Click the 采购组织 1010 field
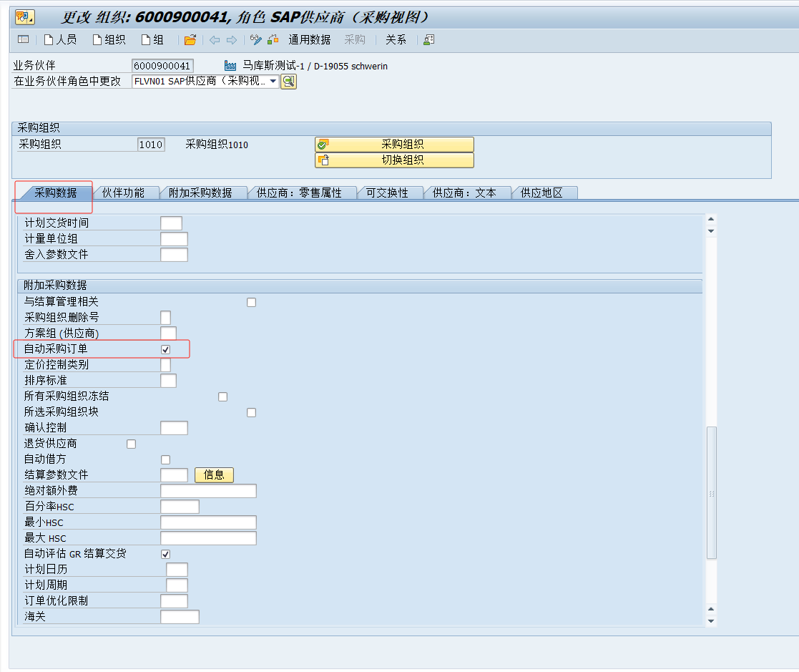This screenshot has width=799, height=672. (152, 145)
